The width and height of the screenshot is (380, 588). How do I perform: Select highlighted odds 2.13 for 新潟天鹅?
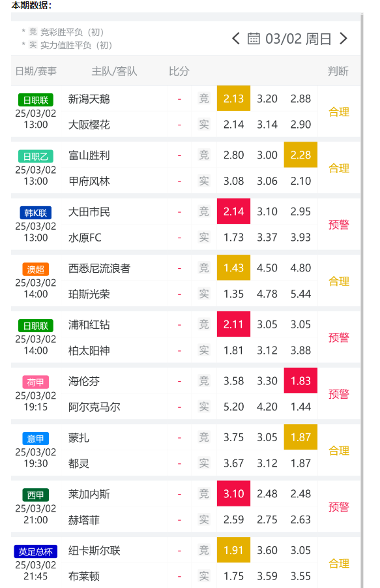tap(233, 99)
